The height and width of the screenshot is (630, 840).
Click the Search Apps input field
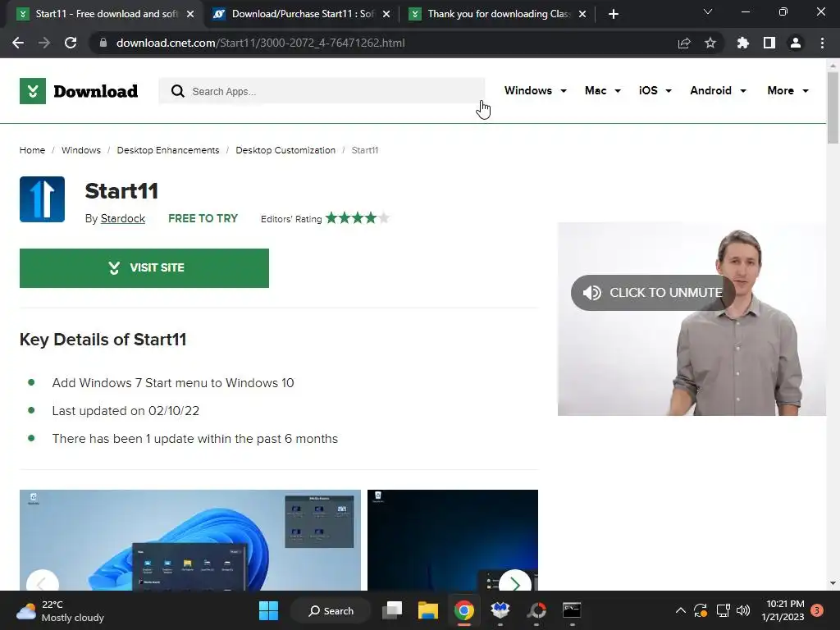pos(322,91)
